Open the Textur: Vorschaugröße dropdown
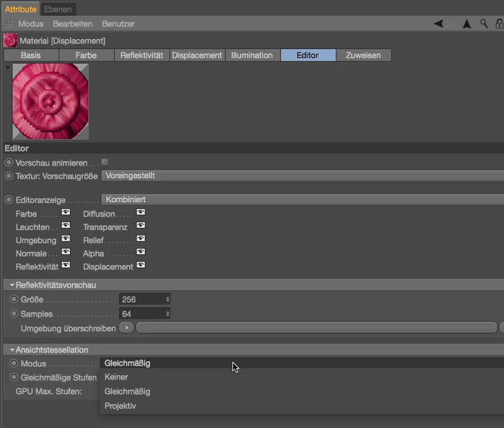Viewport: 504px width, 428px height. [x=302, y=176]
